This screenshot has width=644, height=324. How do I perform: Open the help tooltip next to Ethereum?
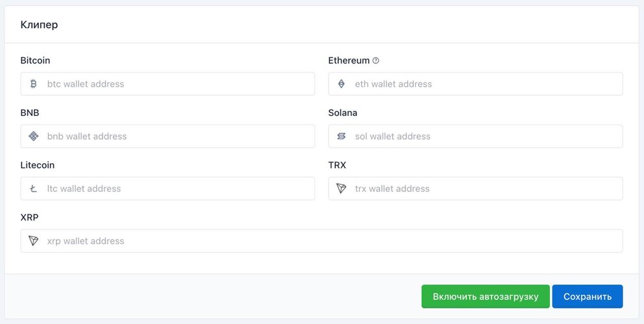click(x=376, y=61)
